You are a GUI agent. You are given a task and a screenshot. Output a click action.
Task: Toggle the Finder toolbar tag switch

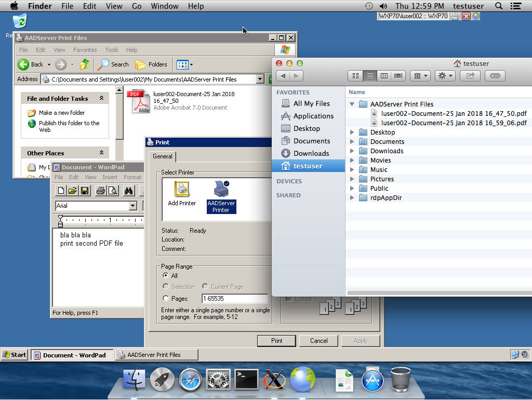pos(495,76)
